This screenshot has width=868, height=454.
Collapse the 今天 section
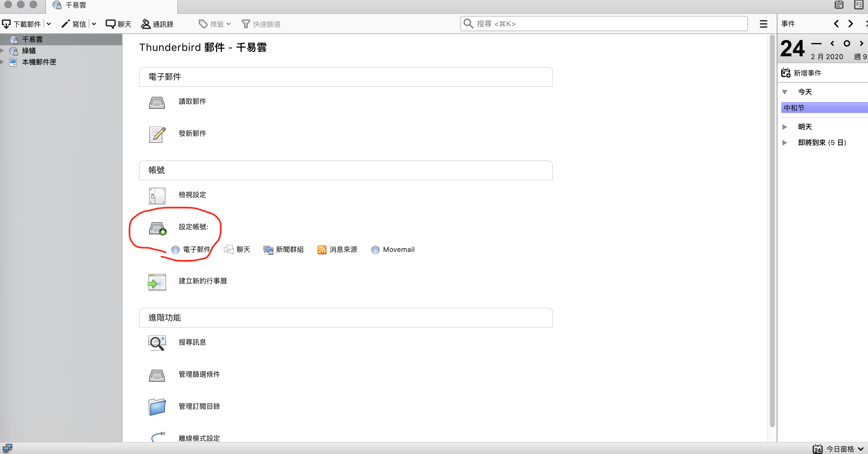785,92
